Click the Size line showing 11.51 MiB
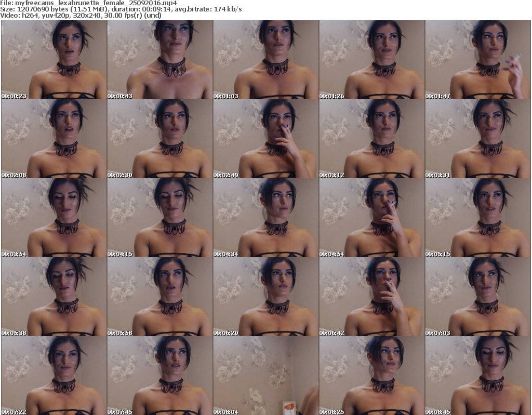The height and width of the screenshot is (415, 532). point(121,9)
